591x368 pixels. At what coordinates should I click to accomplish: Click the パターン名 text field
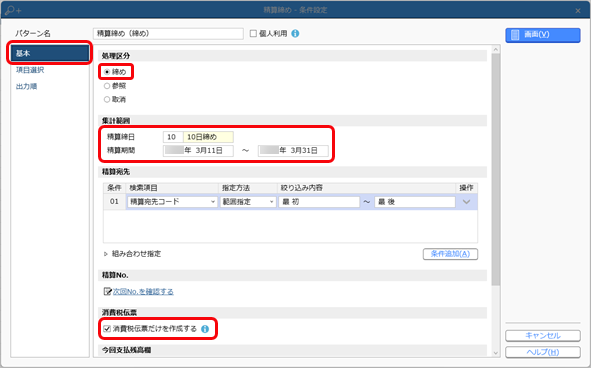tap(168, 34)
